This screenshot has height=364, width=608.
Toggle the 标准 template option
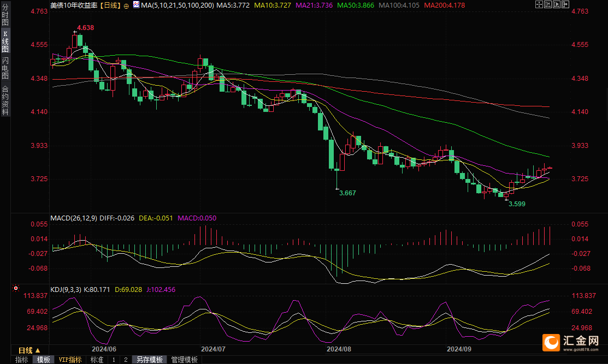[97, 360]
